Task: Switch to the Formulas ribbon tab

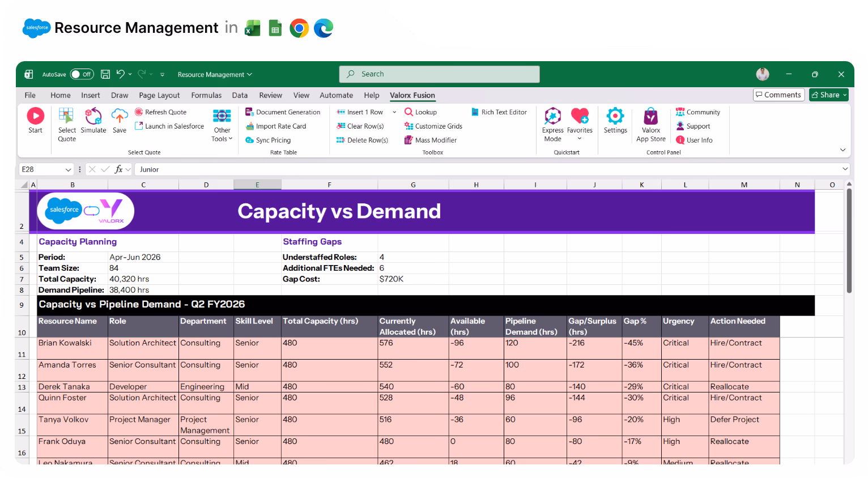Action: coord(206,95)
